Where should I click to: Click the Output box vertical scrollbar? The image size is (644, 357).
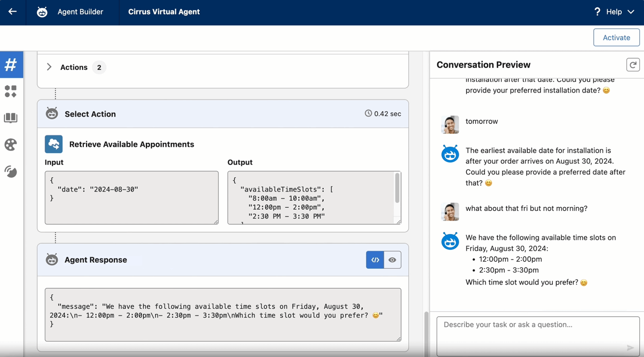point(397,187)
